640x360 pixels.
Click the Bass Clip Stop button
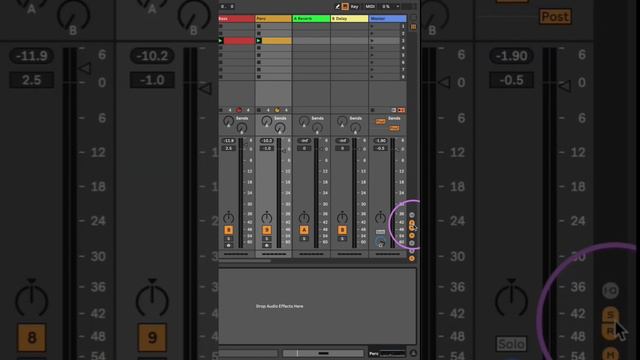[221, 110]
